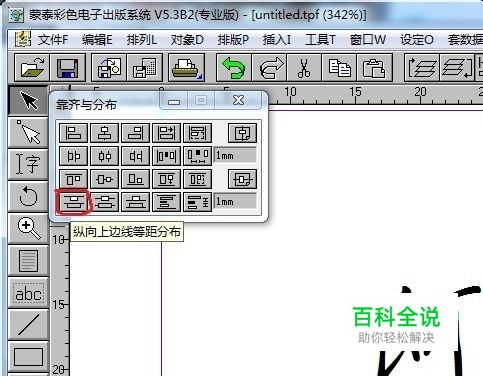Click vertical fixed-spacing distribute icon
The width and height of the screenshot is (483, 376).
[x=198, y=202]
